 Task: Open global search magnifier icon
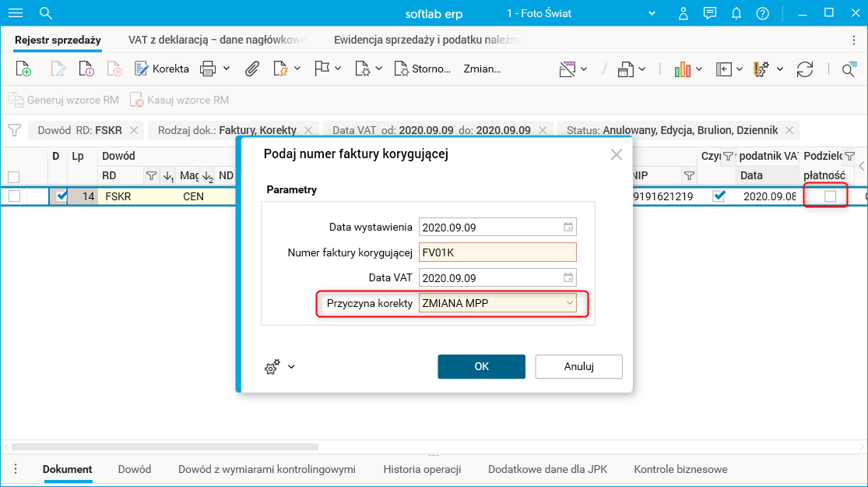tap(46, 13)
